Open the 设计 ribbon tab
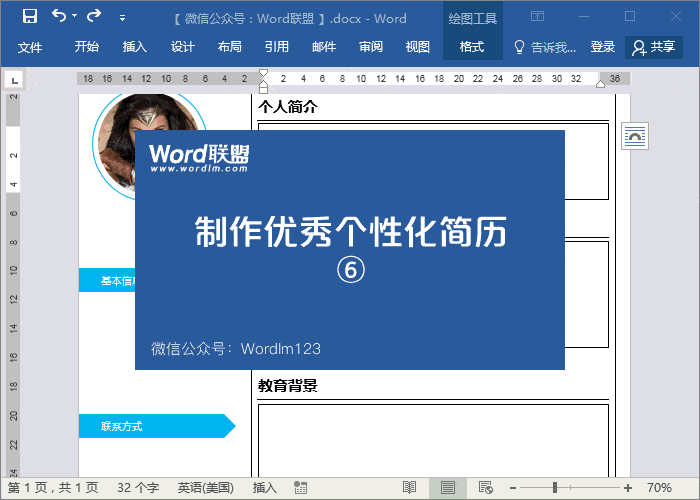 click(183, 46)
